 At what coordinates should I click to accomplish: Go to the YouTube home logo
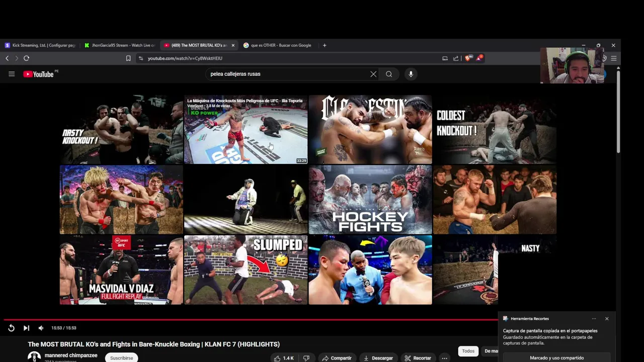(x=38, y=74)
